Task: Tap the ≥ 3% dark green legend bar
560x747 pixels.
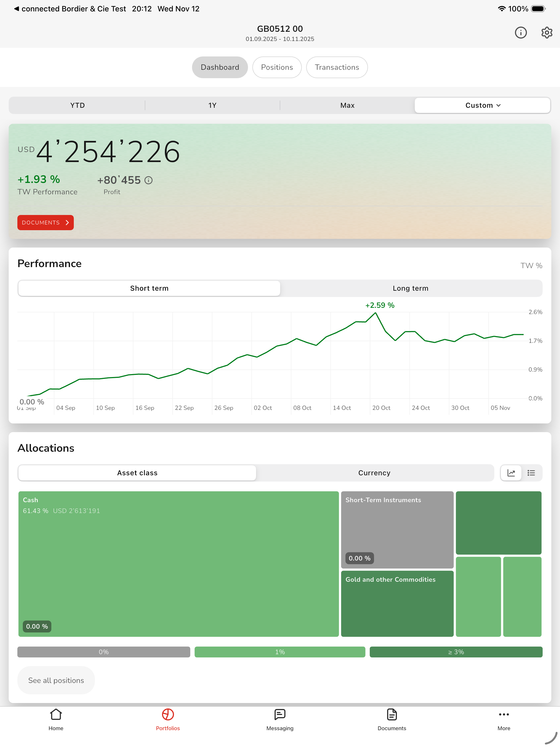Action: pos(456,652)
